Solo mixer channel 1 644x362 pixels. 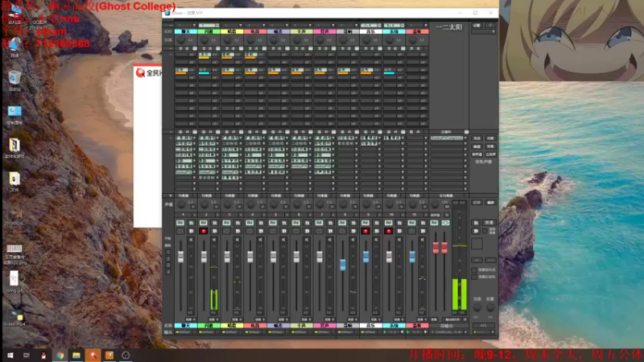192,223
